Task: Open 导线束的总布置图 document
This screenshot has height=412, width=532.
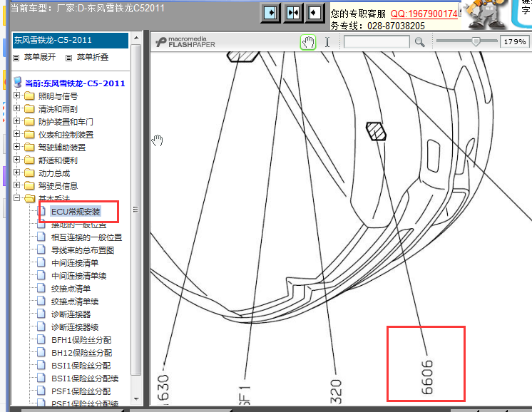Action: click(83, 250)
